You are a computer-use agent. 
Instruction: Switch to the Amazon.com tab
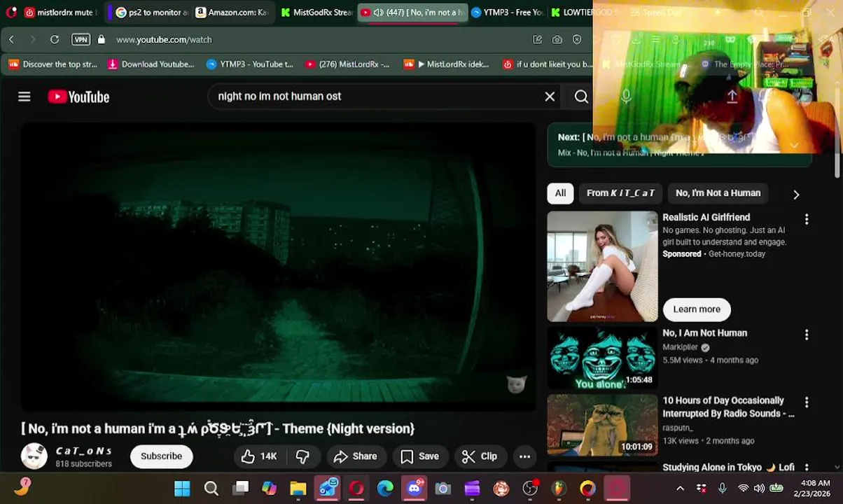coord(231,13)
